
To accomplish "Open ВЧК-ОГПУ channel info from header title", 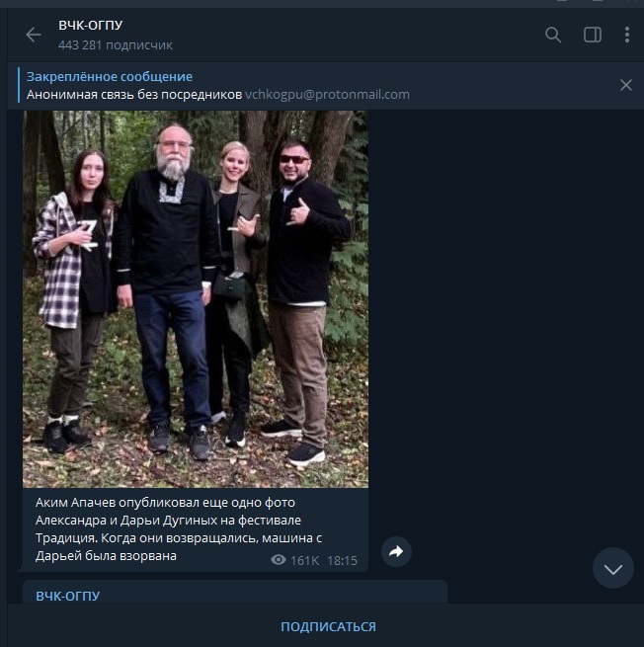I will 90,25.
